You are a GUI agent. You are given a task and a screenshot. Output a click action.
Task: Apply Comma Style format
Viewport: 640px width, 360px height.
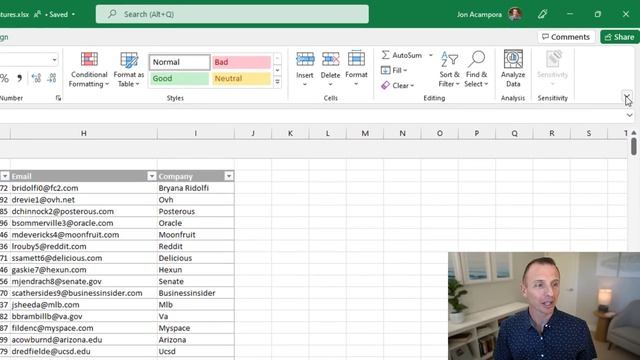19,78
